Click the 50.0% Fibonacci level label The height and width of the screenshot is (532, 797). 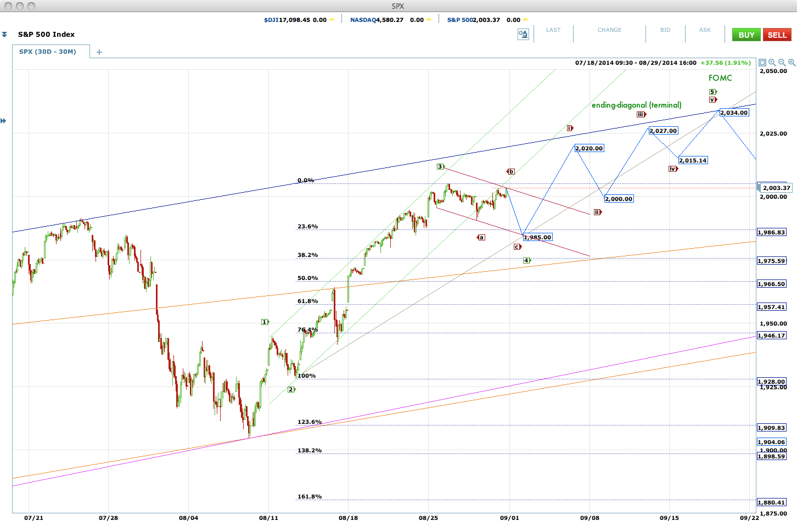pos(307,278)
